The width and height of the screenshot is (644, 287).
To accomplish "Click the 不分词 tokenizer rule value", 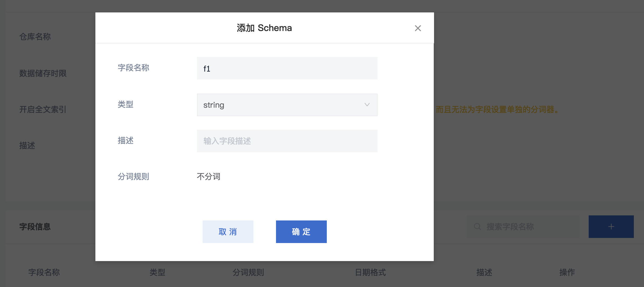I will tap(209, 176).
